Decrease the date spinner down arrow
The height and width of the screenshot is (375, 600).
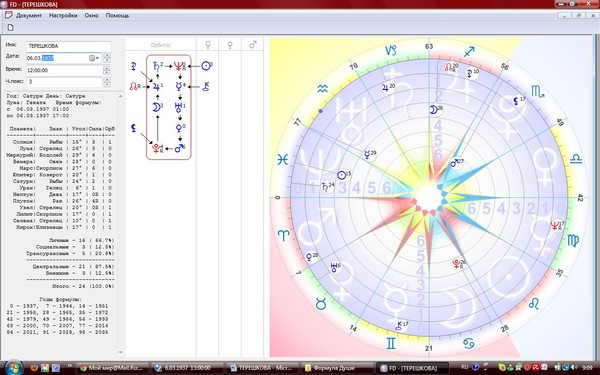tap(107, 60)
